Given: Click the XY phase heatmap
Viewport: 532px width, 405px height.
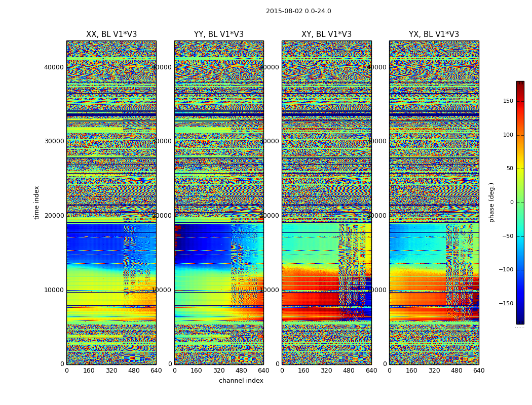Looking at the screenshot, I should tap(327, 202).
